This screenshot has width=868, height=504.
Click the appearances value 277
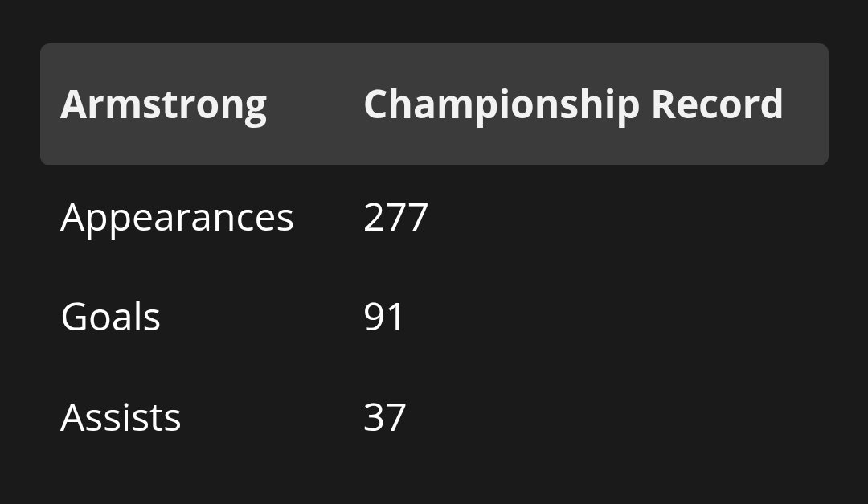[x=395, y=217]
